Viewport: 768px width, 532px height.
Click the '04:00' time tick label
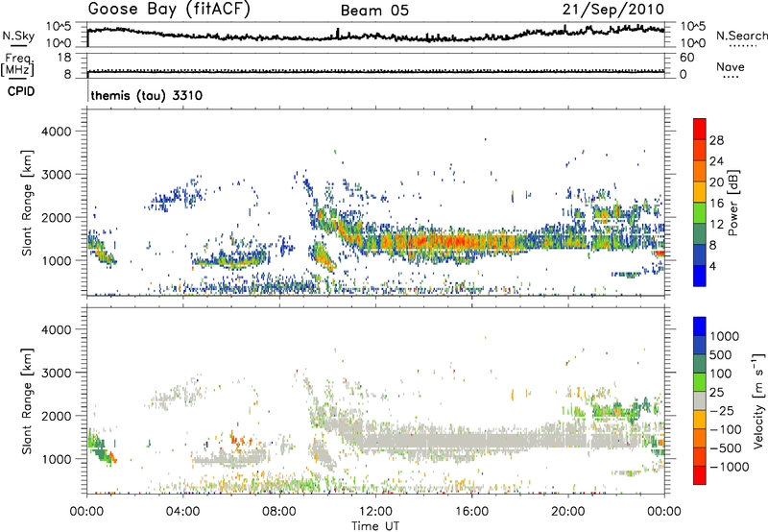click(x=183, y=512)
